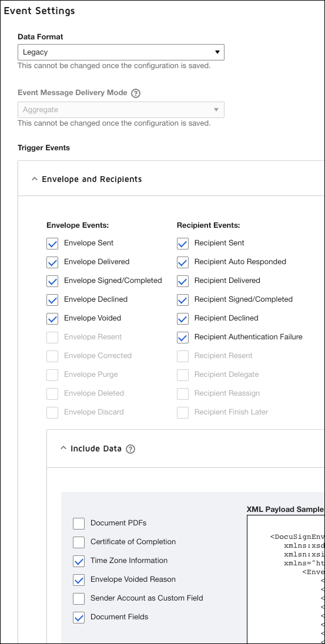Viewport: 325px width, 644px height.
Task: Uncheck Envelope Voided Reason checkbox
Action: click(x=79, y=580)
